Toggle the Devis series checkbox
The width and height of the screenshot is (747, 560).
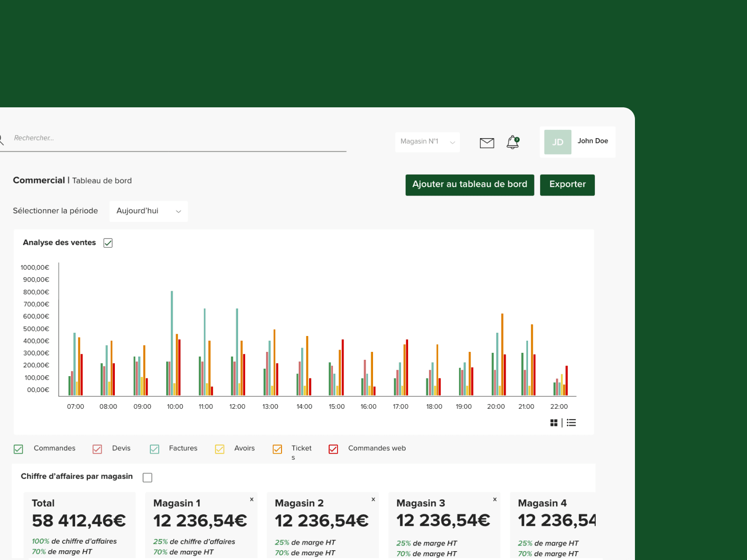click(97, 449)
